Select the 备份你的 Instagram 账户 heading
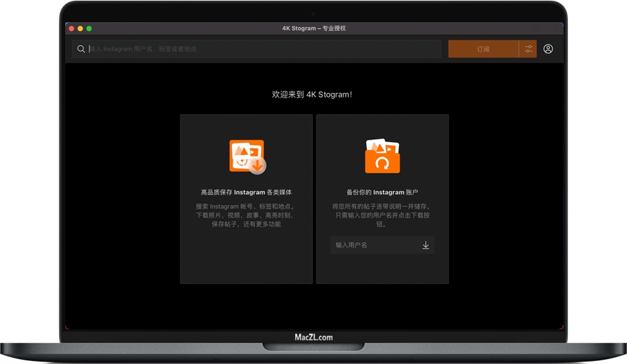 click(x=382, y=193)
